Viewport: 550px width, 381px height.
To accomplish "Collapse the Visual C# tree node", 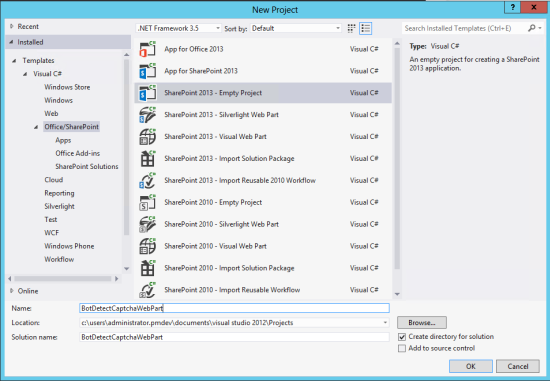I will pyautogui.click(x=25, y=74).
